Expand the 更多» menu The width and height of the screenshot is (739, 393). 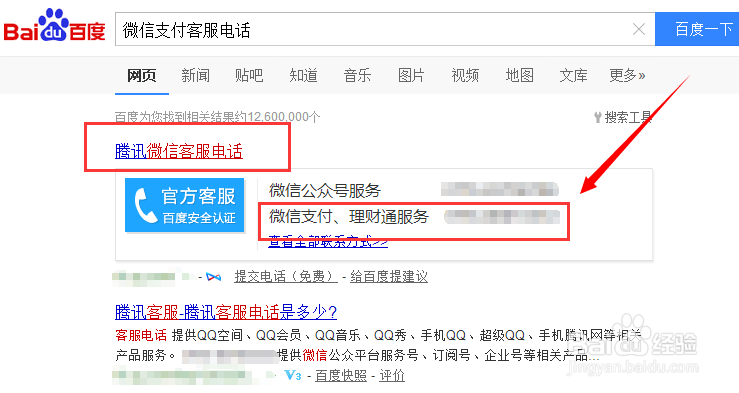tap(627, 75)
